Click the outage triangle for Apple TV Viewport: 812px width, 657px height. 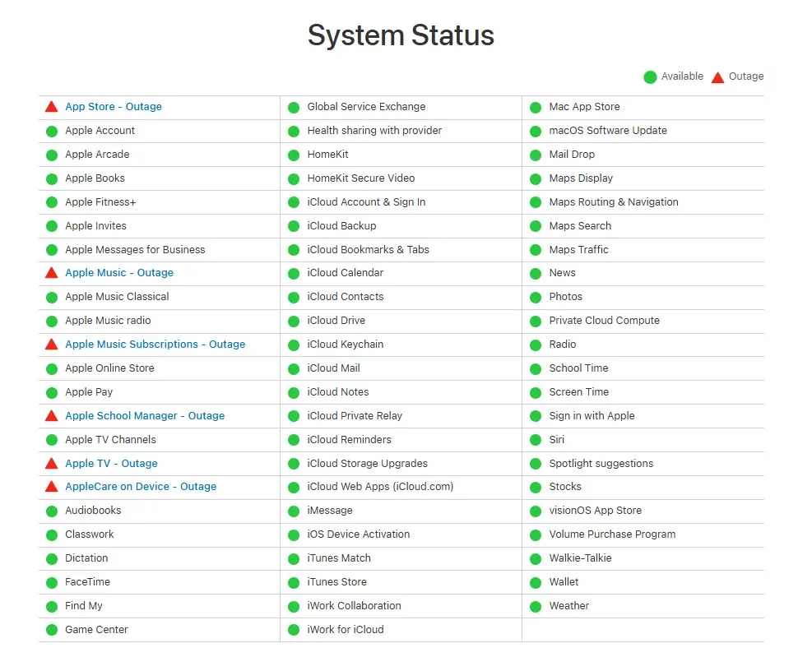click(51, 464)
